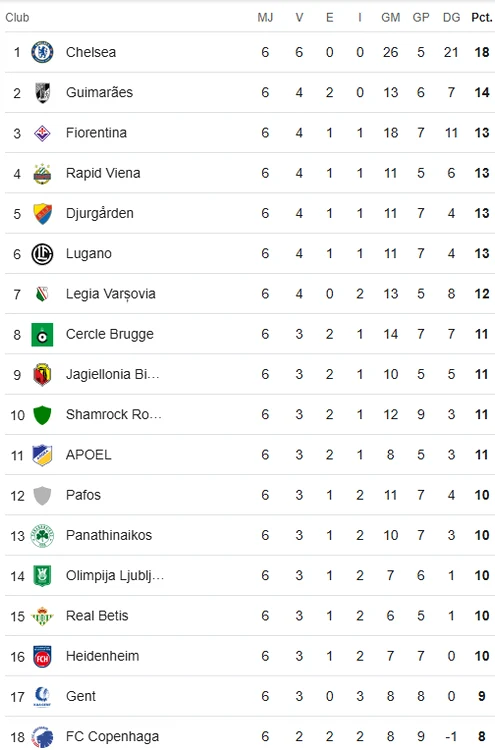Viewport: 495px width, 750px height.
Task: Select the Fiorentina purple logo
Action: pos(42,132)
